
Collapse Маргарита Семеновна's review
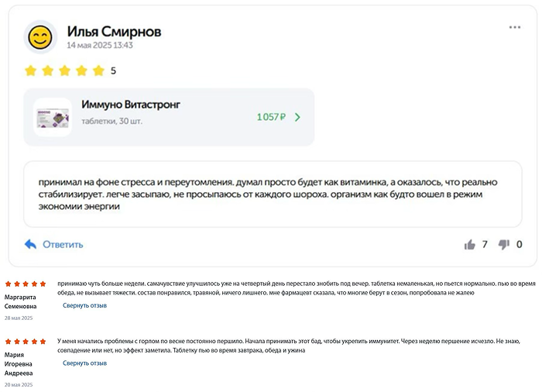pyautogui.click(x=84, y=305)
